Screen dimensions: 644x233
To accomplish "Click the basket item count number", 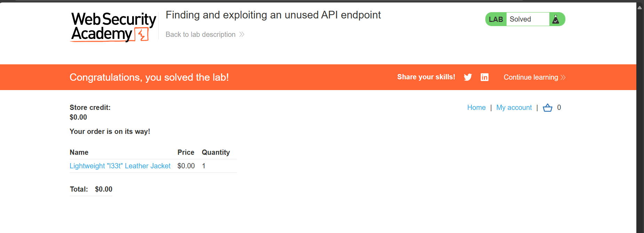I will pos(559,107).
